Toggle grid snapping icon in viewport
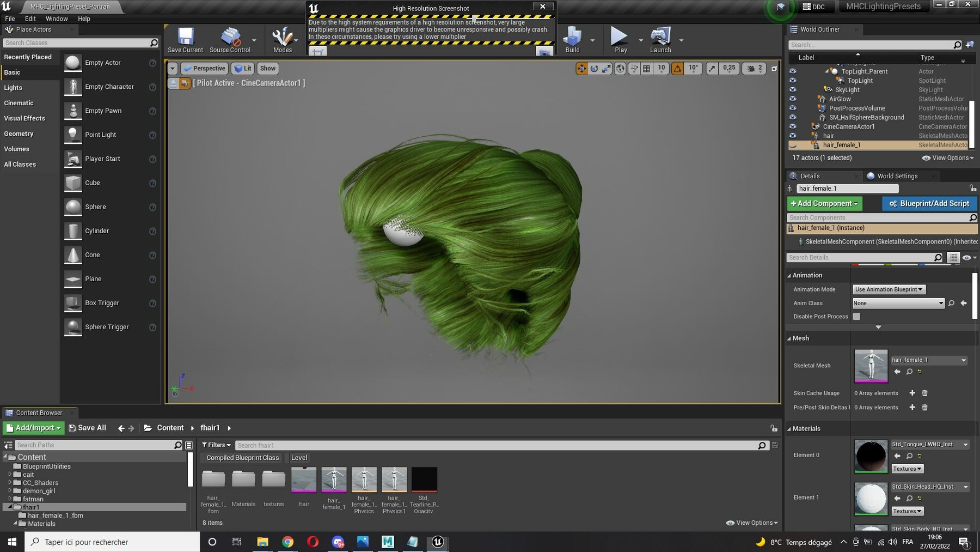Image resolution: width=980 pixels, height=552 pixels. (646, 68)
